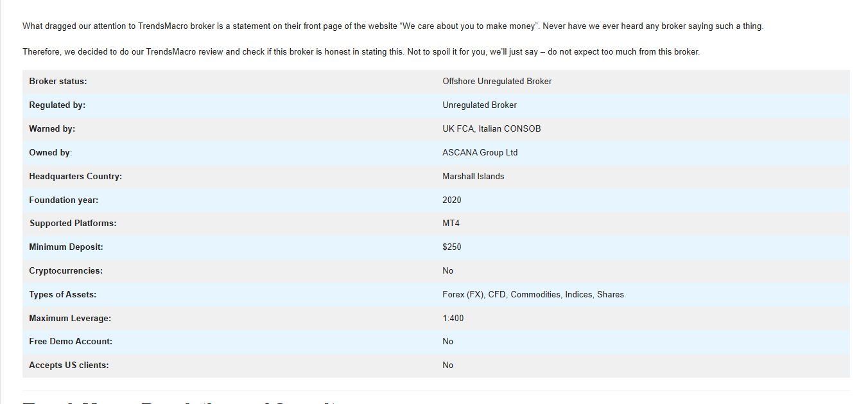868x404 pixels.
Task: Click the 'Minimum Deposit:' label
Action: [x=65, y=247]
